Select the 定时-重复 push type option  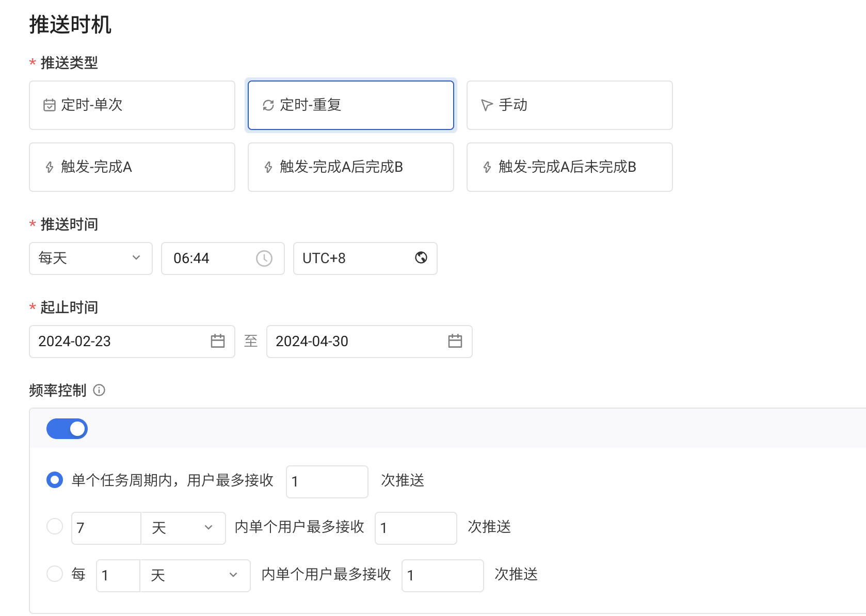click(350, 105)
